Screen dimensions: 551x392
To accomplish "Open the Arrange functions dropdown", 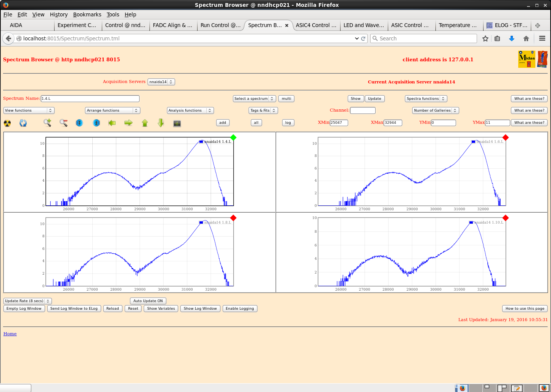I will coord(113,110).
